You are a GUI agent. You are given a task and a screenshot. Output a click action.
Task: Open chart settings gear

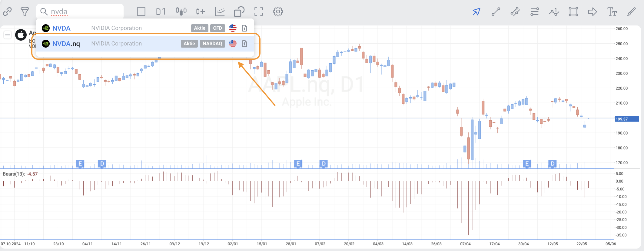(x=278, y=12)
